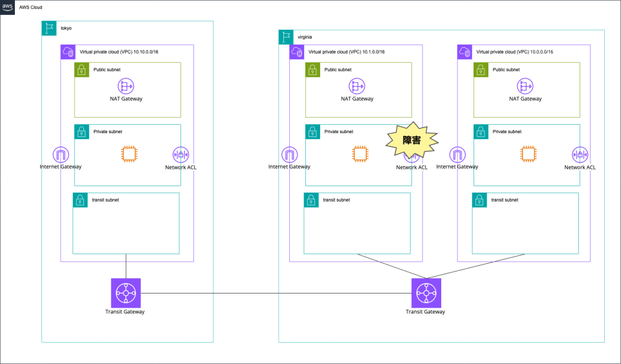621x364 pixels.
Task: Select NAT Gateway icon in tokyo VPC
Action: (126, 86)
